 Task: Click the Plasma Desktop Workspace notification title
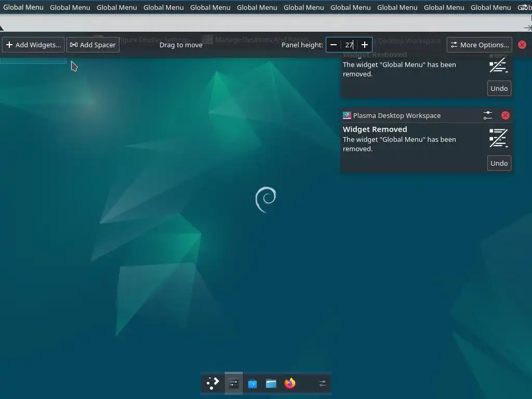pyautogui.click(x=396, y=115)
